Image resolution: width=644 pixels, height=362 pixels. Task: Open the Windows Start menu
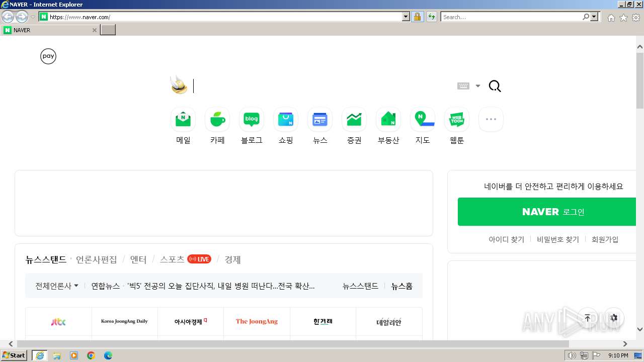(x=14, y=355)
